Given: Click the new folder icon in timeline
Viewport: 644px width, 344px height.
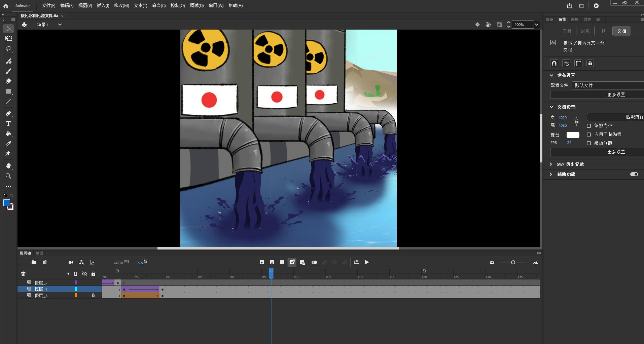Looking at the screenshot, I should pyautogui.click(x=34, y=262).
